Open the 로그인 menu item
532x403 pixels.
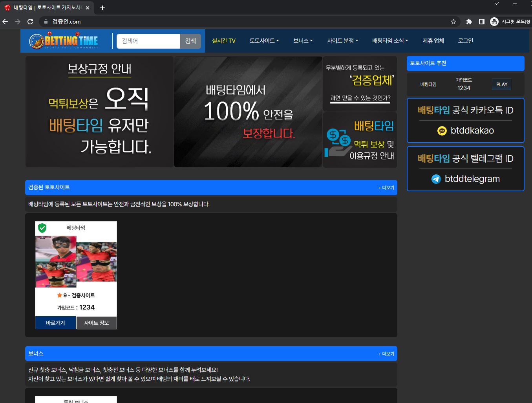(466, 41)
